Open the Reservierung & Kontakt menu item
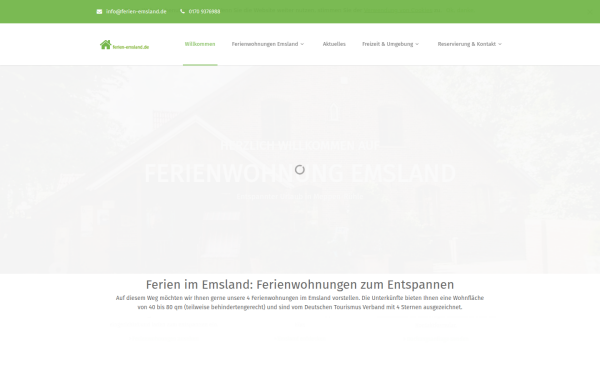Image resolution: width=600 pixels, height=375 pixels. [x=466, y=44]
